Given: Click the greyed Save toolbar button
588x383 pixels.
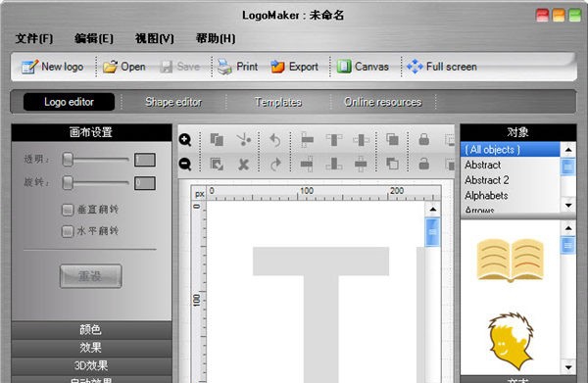Looking at the screenshot, I should [x=179, y=67].
